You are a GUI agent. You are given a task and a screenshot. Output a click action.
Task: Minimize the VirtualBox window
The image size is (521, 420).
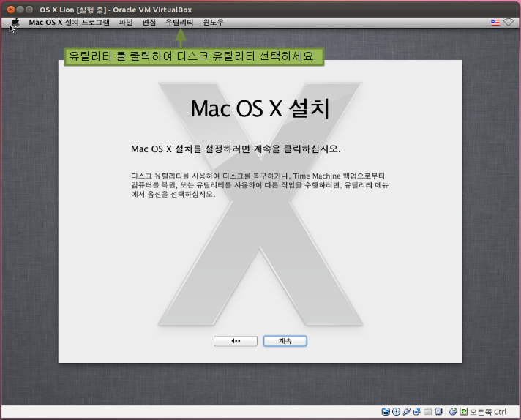coord(20,10)
